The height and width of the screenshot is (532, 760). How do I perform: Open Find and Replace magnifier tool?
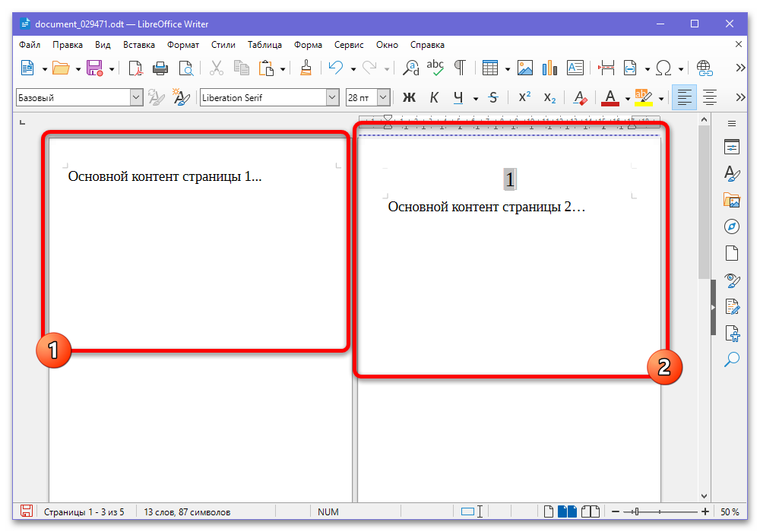(410, 68)
